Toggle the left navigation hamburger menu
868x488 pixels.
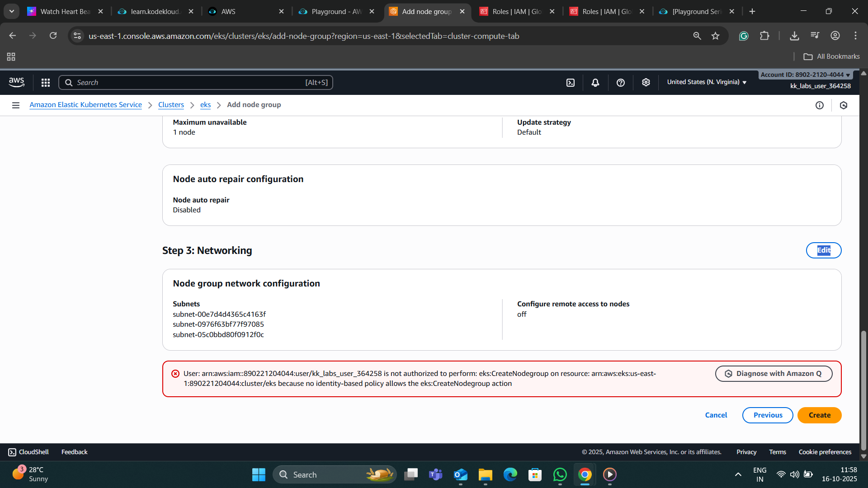pyautogui.click(x=16, y=105)
